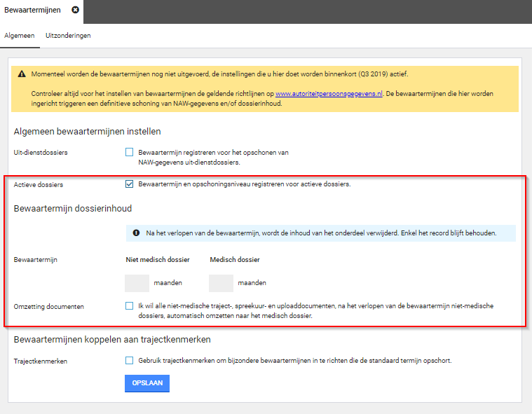532x414 pixels.
Task: Uncheck the Actieve dossiers checkbox
Action: click(129, 184)
